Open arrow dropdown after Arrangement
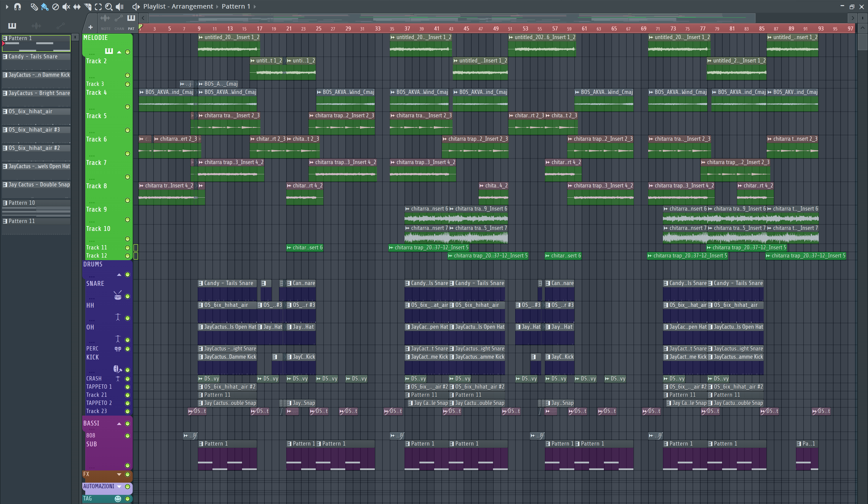868x504 pixels. point(217,7)
